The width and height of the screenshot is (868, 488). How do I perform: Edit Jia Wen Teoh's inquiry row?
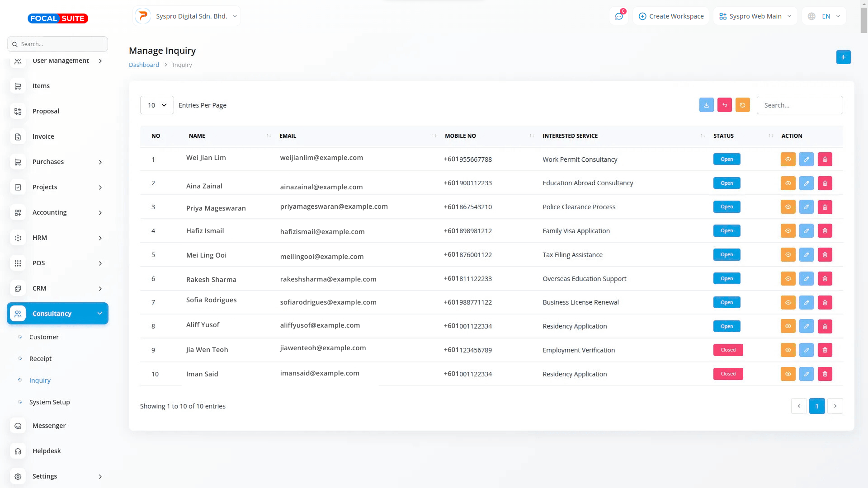(806, 350)
